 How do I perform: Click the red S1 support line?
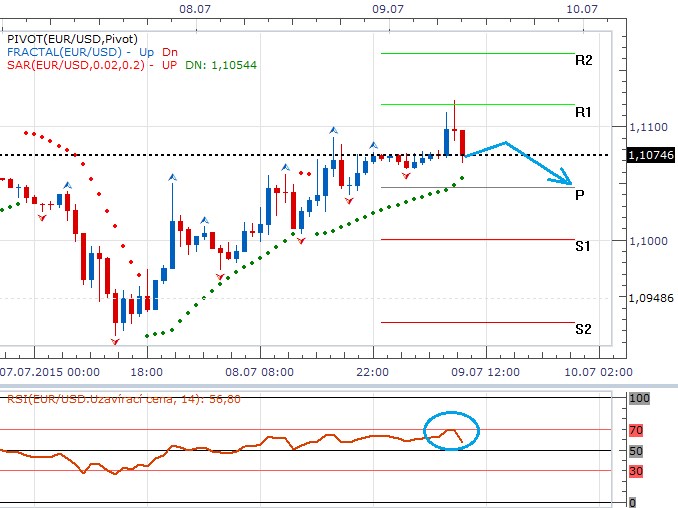(477, 240)
